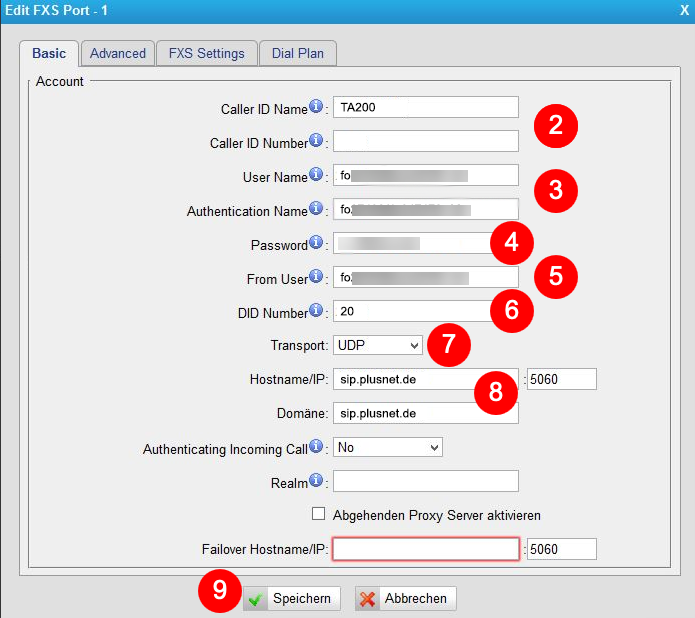695x618 pixels.
Task: Click the info icon beside Caller ID Number
Action: point(316,140)
